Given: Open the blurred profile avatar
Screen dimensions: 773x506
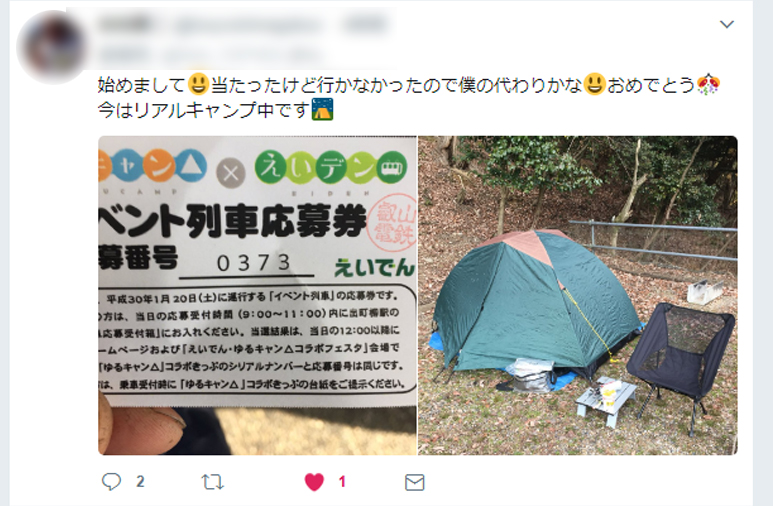Looking at the screenshot, I should click(x=52, y=47).
